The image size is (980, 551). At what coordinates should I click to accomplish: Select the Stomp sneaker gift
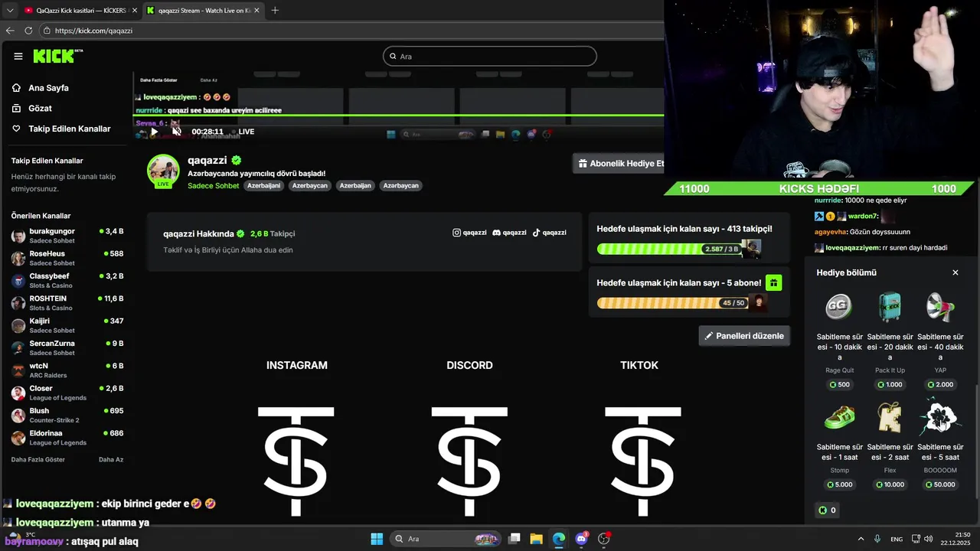coord(839,417)
